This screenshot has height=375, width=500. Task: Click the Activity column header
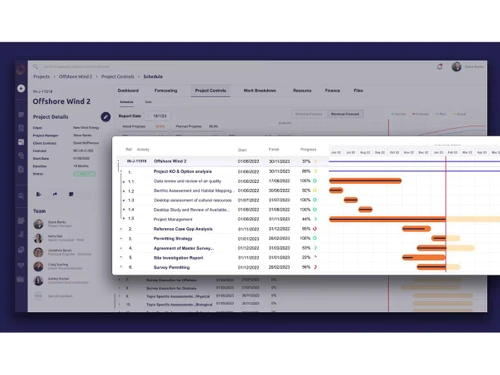coord(143,149)
